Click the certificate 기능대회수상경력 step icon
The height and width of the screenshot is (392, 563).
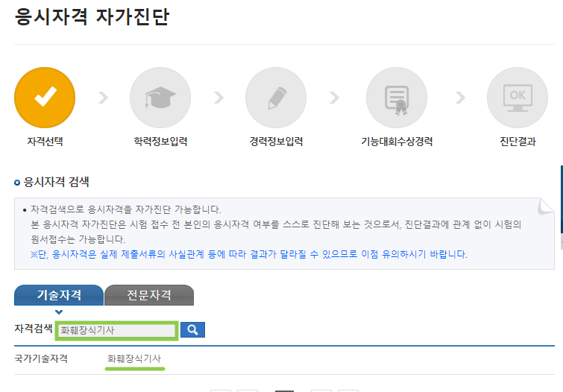397,98
